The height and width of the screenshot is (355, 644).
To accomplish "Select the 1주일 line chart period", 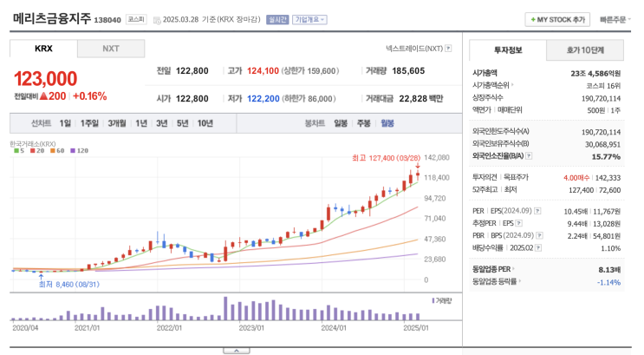I will pyautogui.click(x=89, y=123).
